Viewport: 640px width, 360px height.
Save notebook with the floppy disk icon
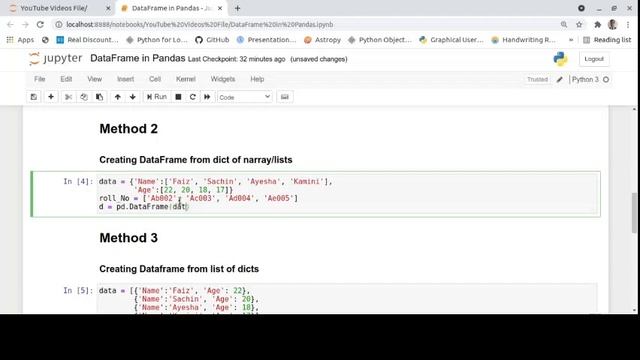click(34, 97)
